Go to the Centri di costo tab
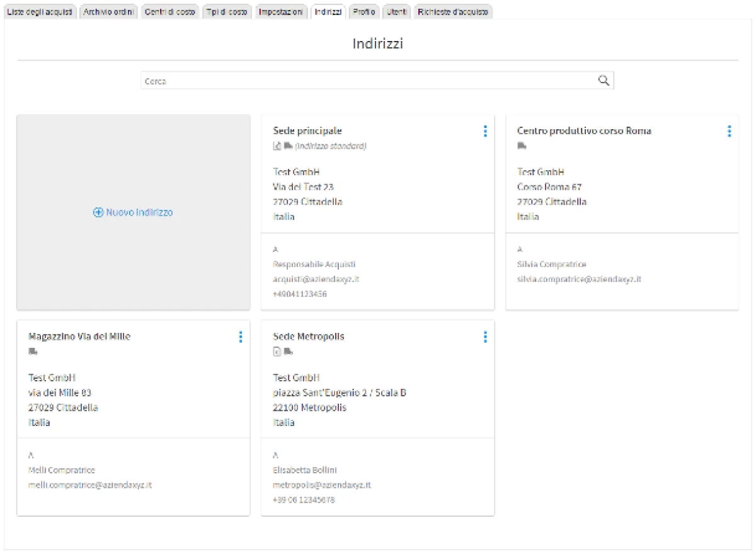756x554 pixels. coord(169,13)
